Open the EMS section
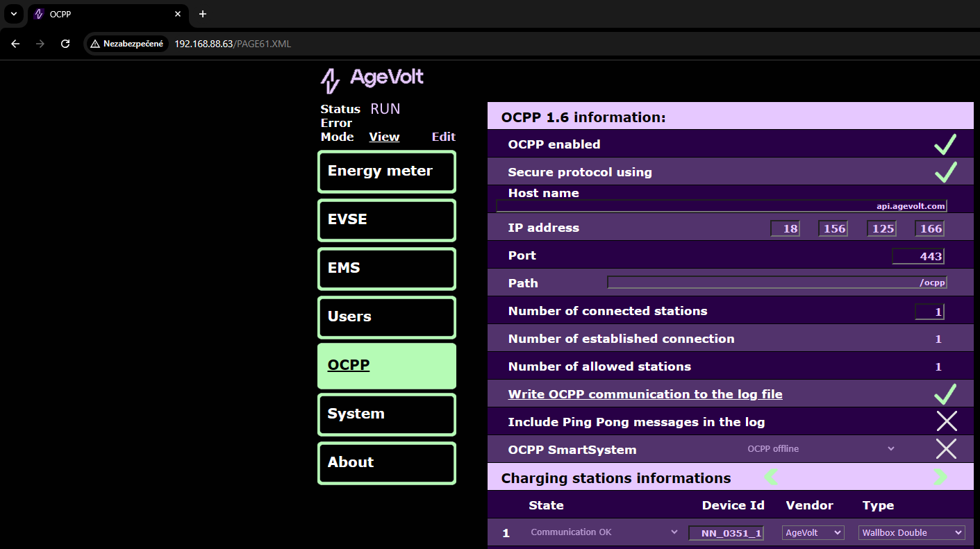 pyautogui.click(x=387, y=269)
